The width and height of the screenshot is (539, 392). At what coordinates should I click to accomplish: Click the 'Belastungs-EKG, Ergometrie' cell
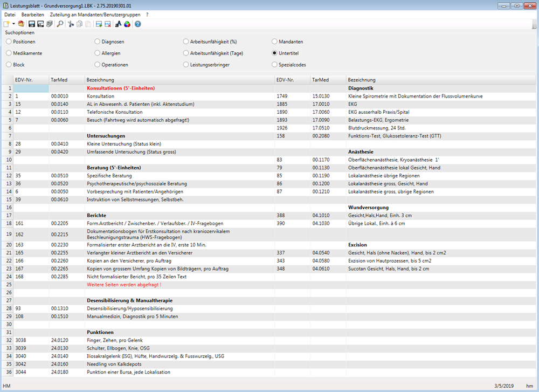click(x=441, y=120)
